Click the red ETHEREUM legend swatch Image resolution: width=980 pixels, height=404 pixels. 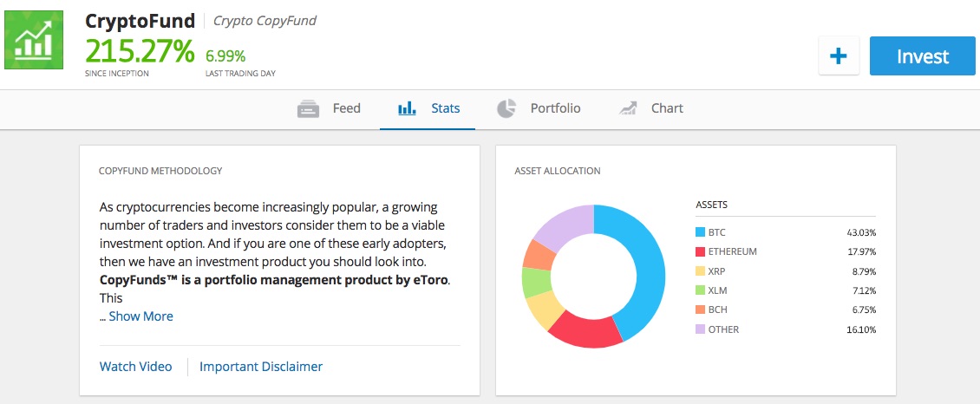point(701,251)
